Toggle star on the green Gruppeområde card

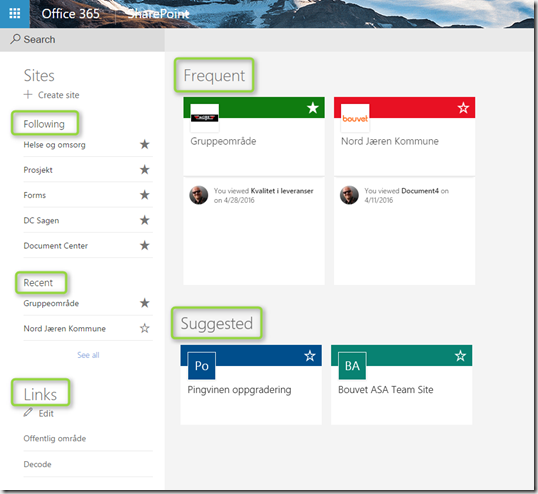(313, 108)
